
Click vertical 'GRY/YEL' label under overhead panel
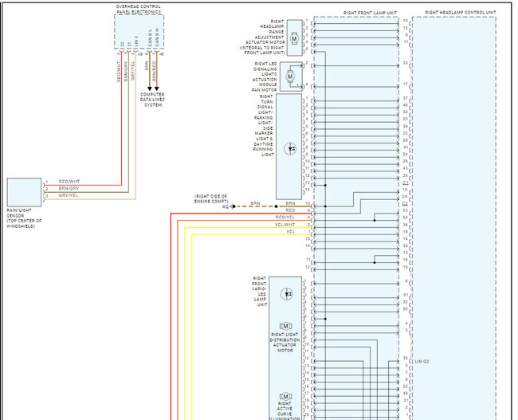click(x=133, y=71)
